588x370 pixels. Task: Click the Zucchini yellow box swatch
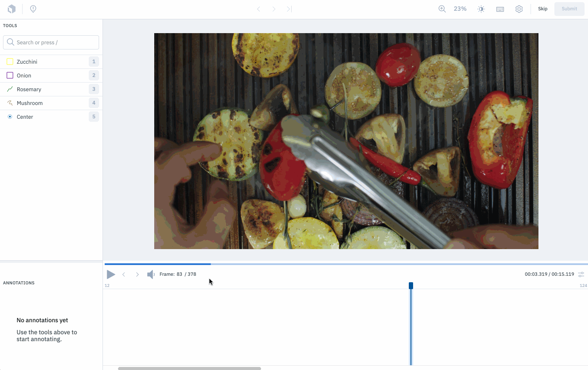pyautogui.click(x=10, y=62)
